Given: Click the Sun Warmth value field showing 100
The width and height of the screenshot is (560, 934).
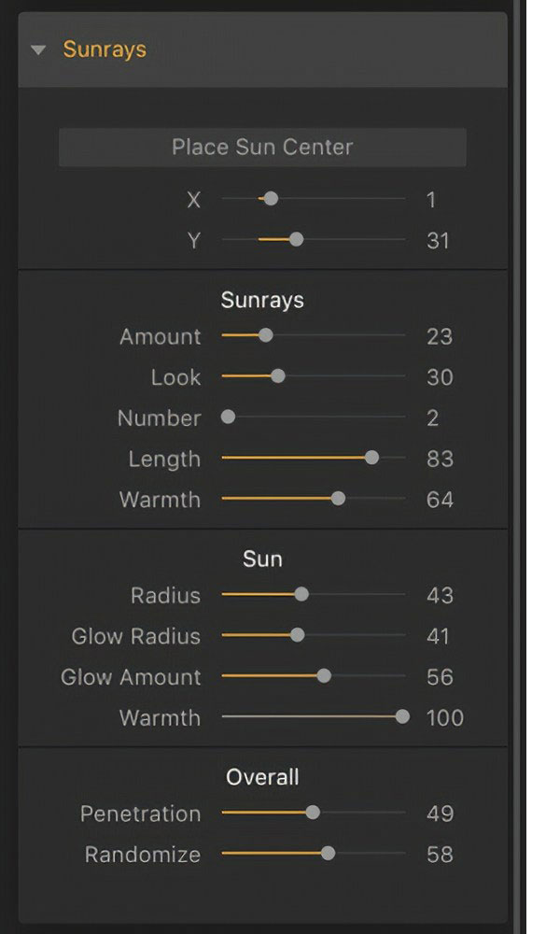Looking at the screenshot, I should 445,718.
